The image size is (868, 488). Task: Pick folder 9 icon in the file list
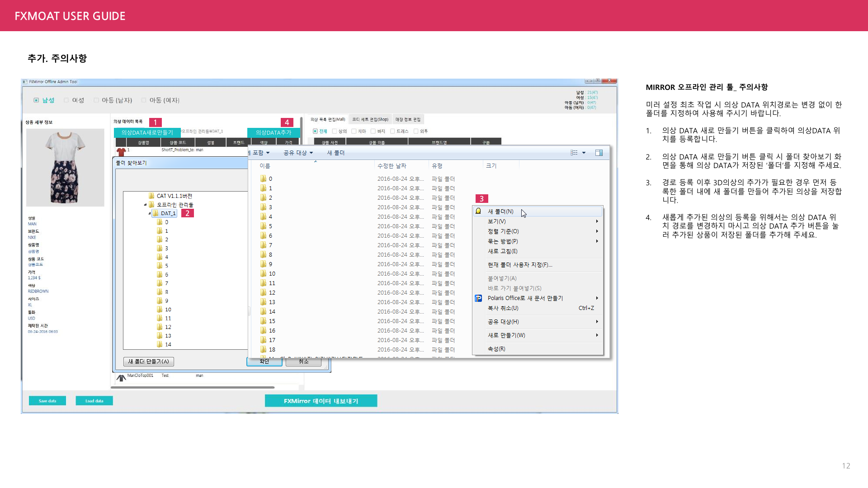click(x=263, y=264)
